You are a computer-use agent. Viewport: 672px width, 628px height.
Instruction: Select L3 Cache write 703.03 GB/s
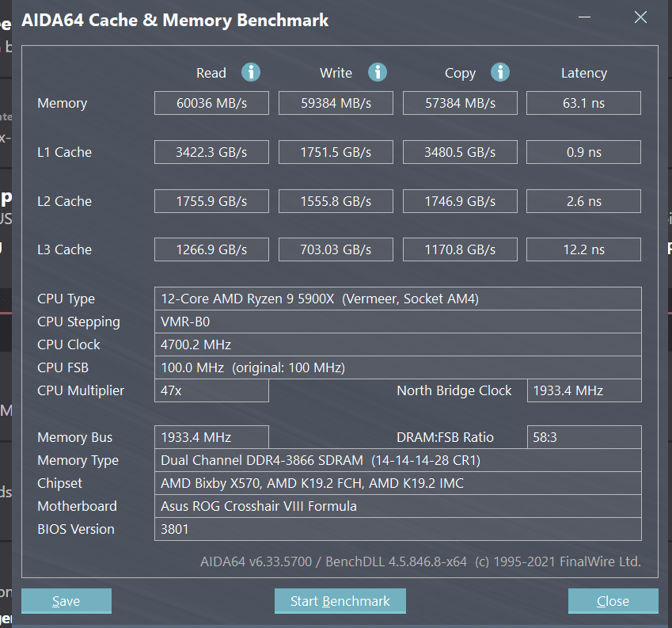coord(336,249)
